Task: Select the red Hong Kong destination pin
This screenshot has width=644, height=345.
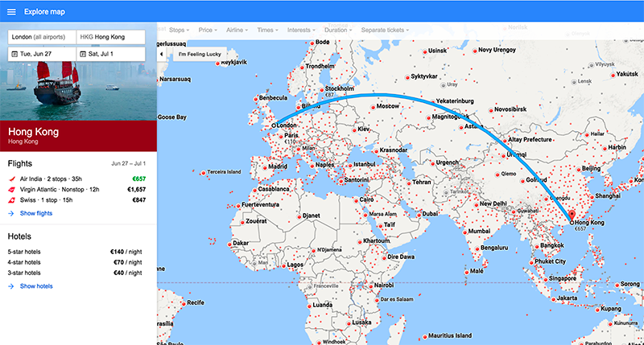Action: point(572,215)
